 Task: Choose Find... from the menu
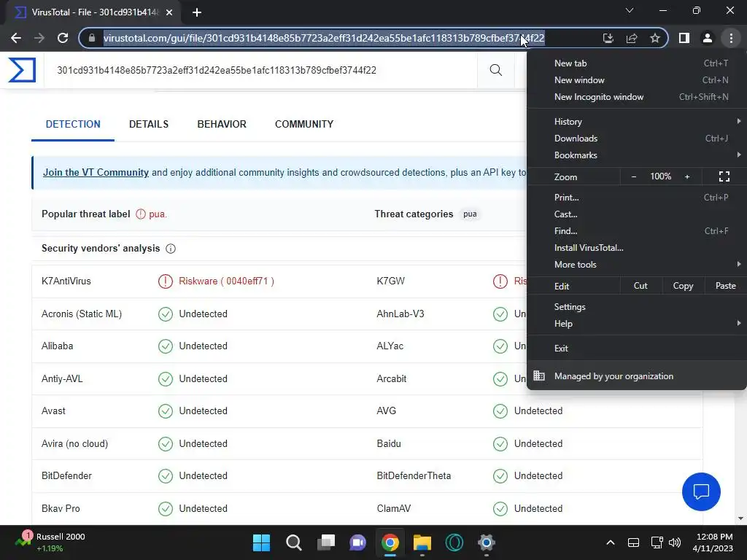tap(636, 231)
